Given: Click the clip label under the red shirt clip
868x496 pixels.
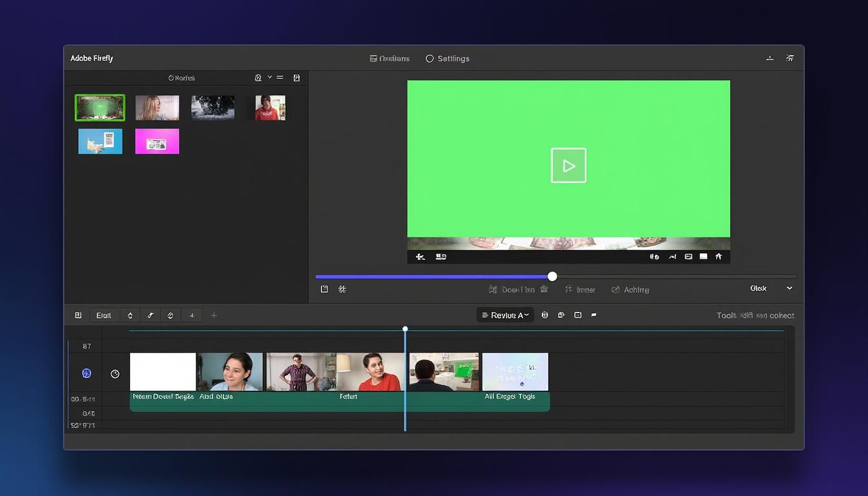Looking at the screenshot, I should (348, 397).
